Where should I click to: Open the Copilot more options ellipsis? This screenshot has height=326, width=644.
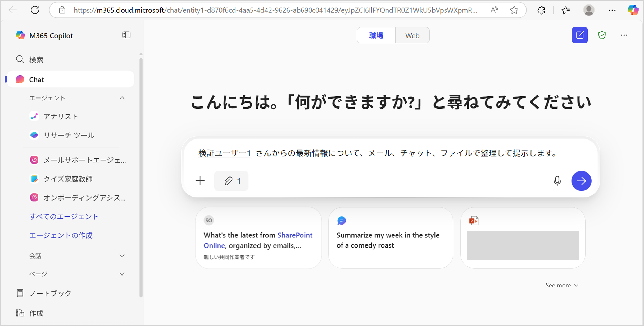coord(624,35)
